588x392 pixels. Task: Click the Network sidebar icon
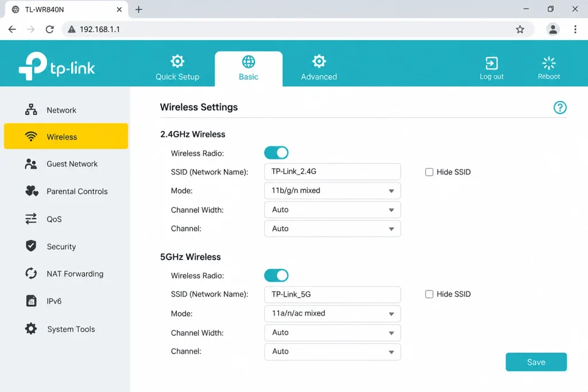[x=31, y=110]
